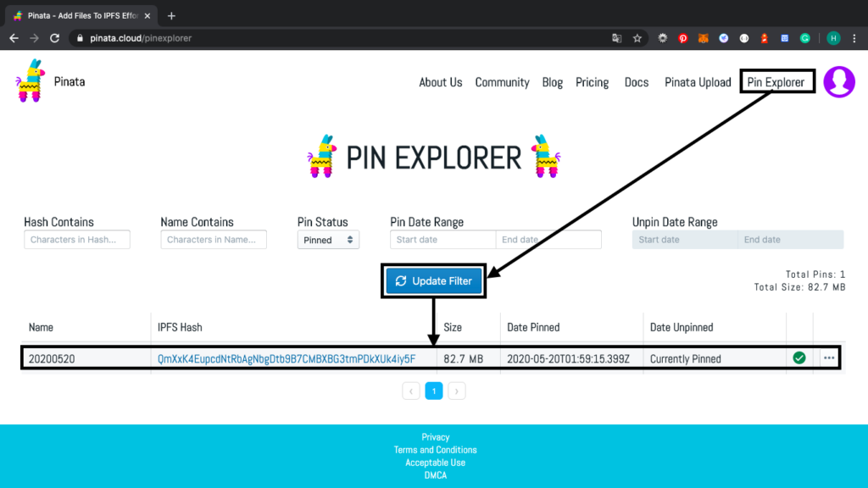This screenshot has width=868, height=488.
Task: Open Terms and Conditions link
Action: [x=435, y=450]
